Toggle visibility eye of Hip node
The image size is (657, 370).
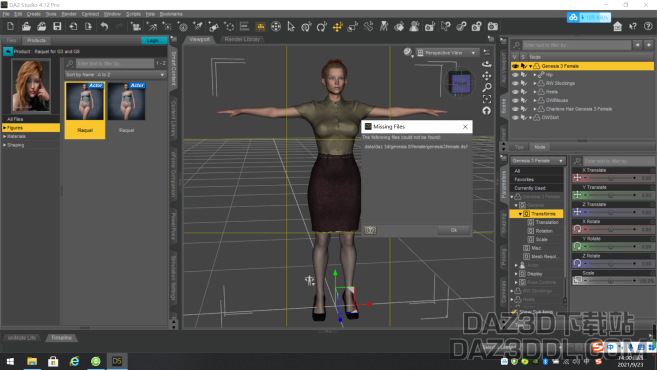coord(515,75)
